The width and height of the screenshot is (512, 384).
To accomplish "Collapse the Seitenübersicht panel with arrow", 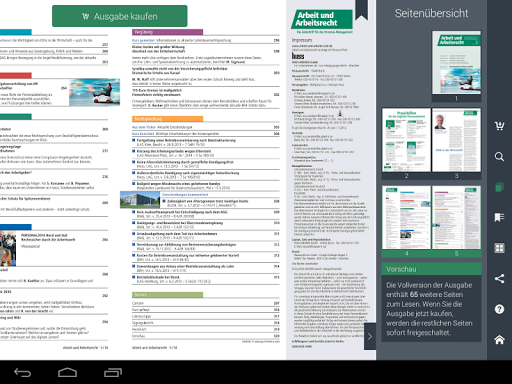I will tap(370, 337).
